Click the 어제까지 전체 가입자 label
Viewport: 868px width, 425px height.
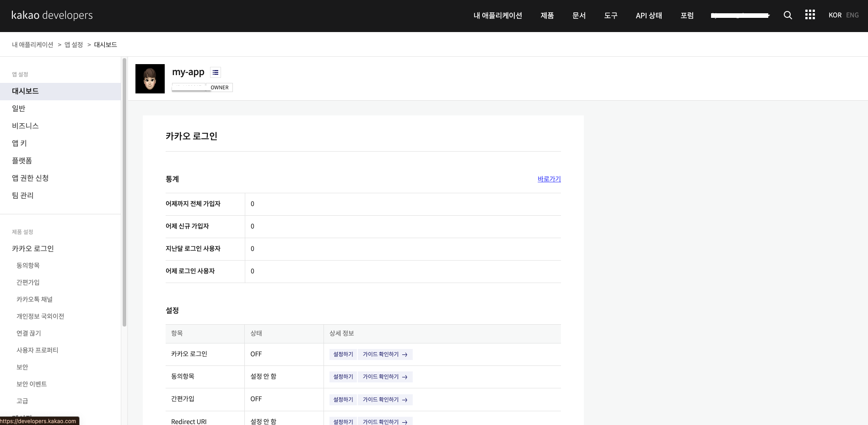coord(193,204)
